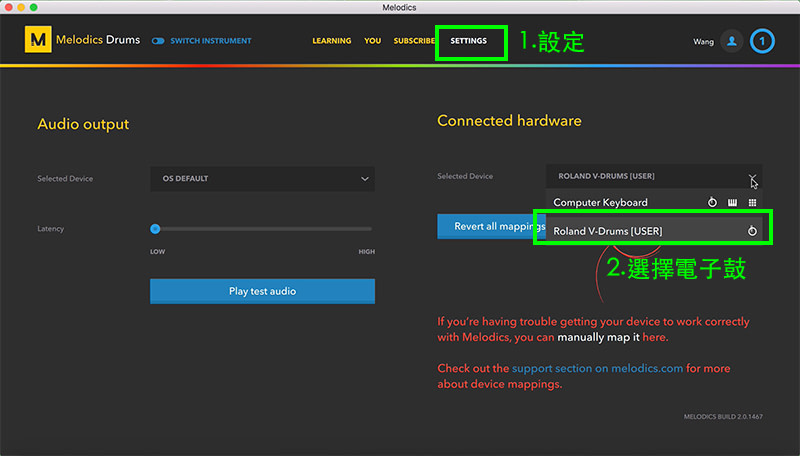Screen dimensions: 800x456
Task: Click the red window close button
Action: (x=9, y=7)
